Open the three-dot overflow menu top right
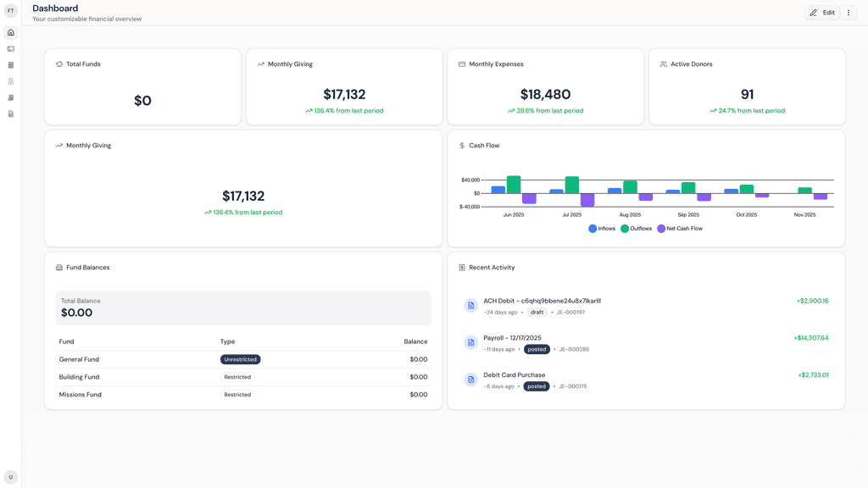The height and width of the screenshot is (488, 868). coord(849,12)
